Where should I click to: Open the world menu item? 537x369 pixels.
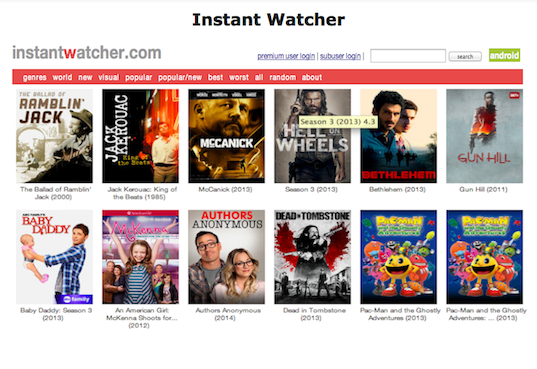(62, 77)
